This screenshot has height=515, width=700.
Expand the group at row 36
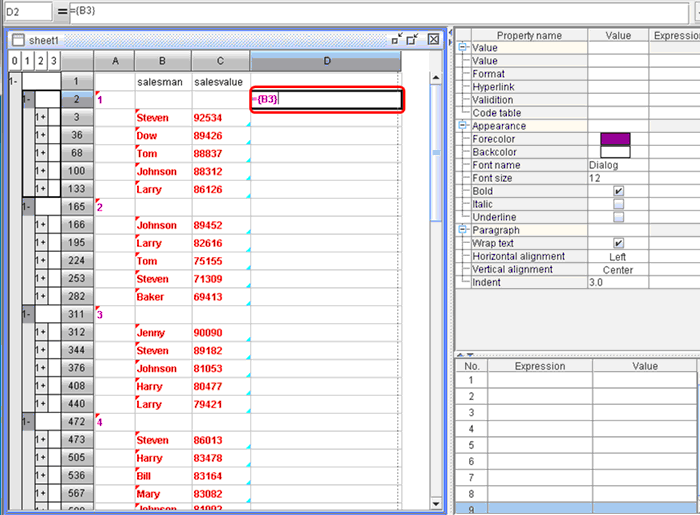[41, 135]
